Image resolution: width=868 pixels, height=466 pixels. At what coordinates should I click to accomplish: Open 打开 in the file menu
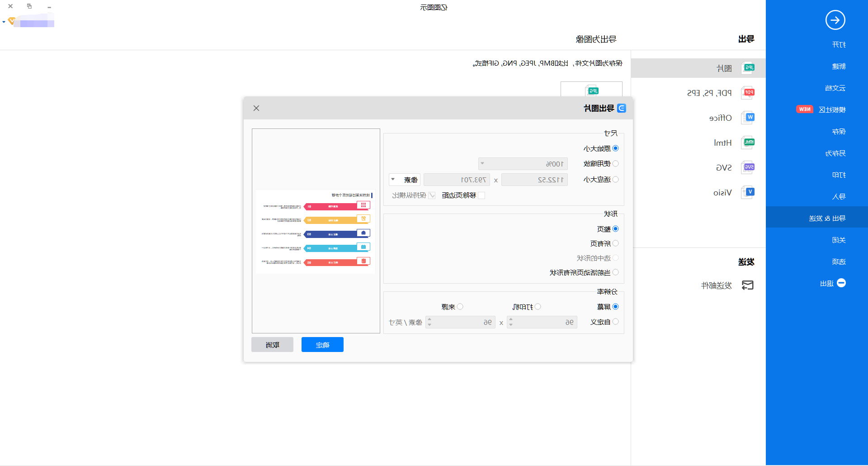click(839, 45)
